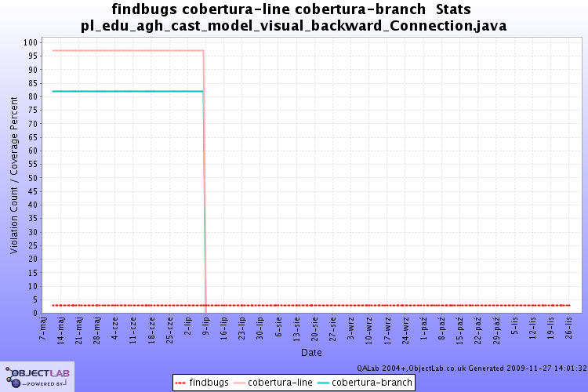Image resolution: width=588 pixels, height=392 pixels.
Task: Click the 11-cze date tick label
Action: (x=133, y=330)
